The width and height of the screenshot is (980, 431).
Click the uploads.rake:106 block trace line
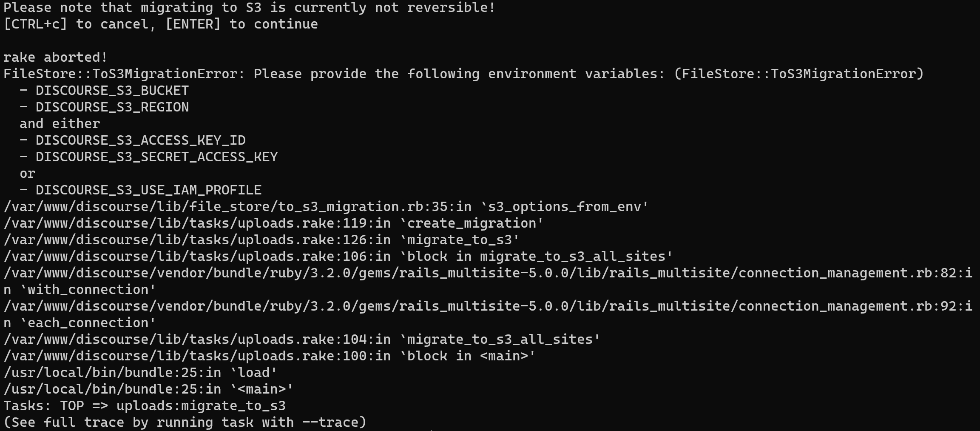pos(338,256)
